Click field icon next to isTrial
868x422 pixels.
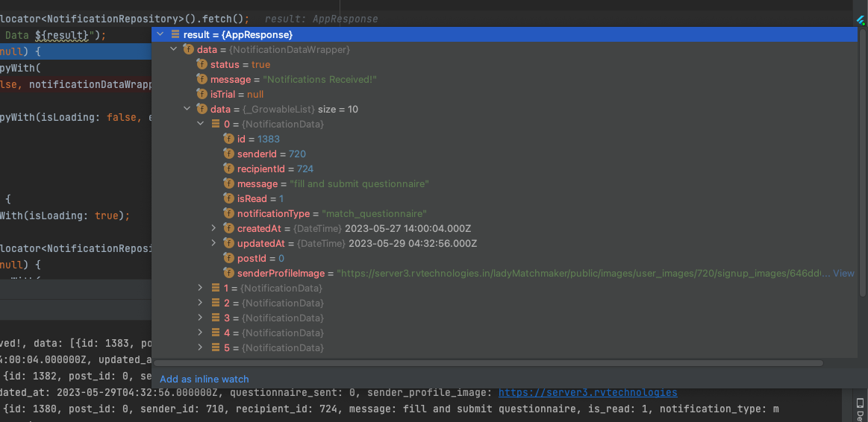tap(202, 94)
